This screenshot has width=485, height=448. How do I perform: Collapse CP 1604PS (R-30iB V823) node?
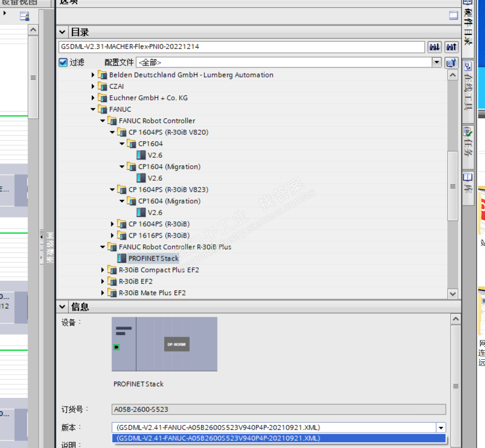[x=112, y=190]
